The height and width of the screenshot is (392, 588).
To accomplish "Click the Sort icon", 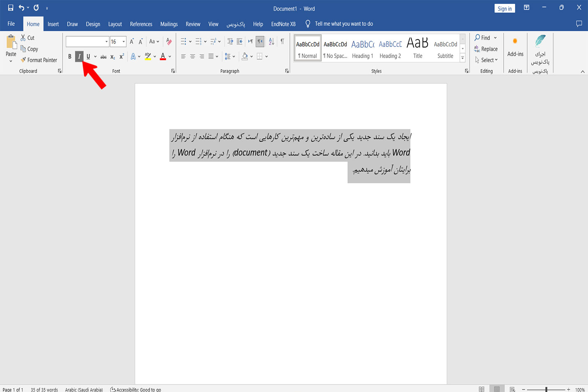I will point(271,41).
